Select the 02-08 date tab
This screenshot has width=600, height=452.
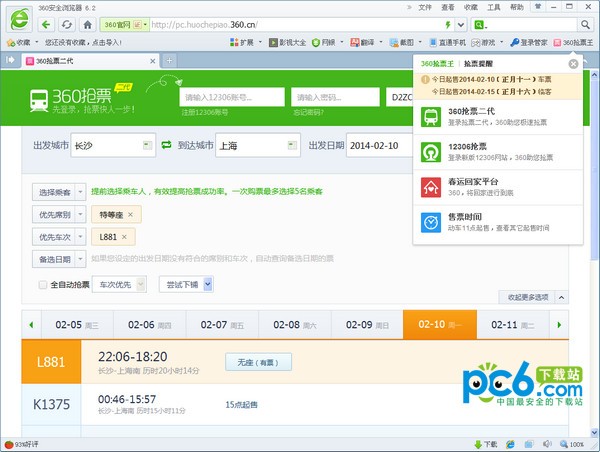(x=287, y=325)
